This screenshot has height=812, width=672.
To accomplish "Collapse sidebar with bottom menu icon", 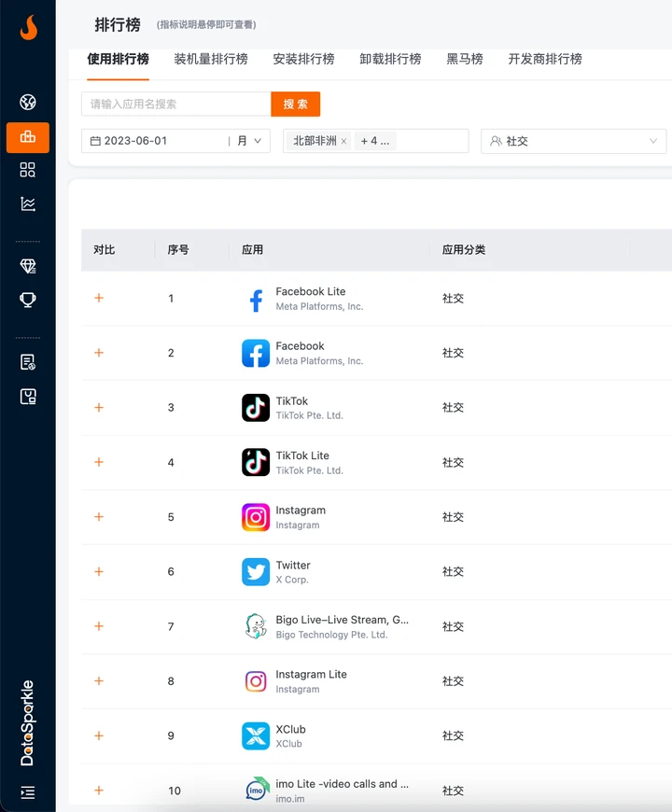I will tap(28, 791).
